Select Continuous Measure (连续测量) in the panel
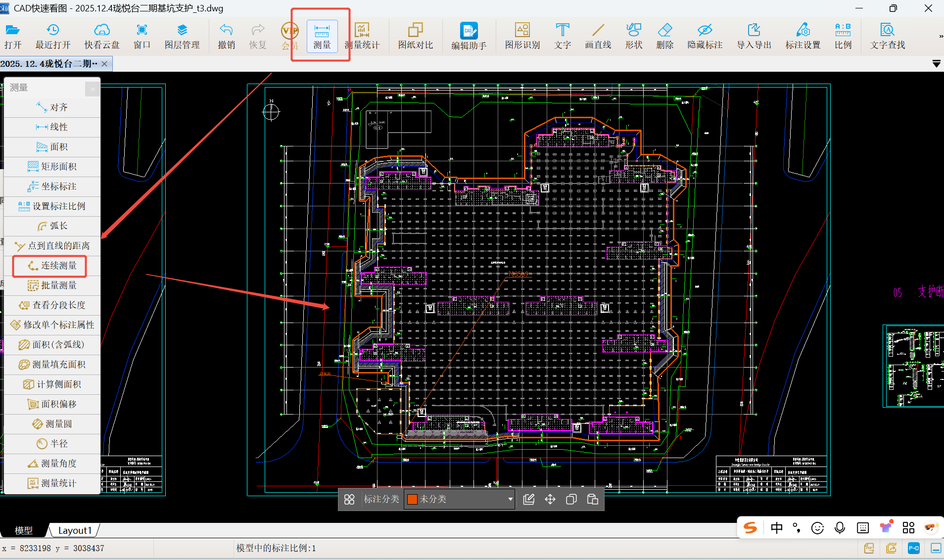The image size is (944, 560). [x=52, y=266]
